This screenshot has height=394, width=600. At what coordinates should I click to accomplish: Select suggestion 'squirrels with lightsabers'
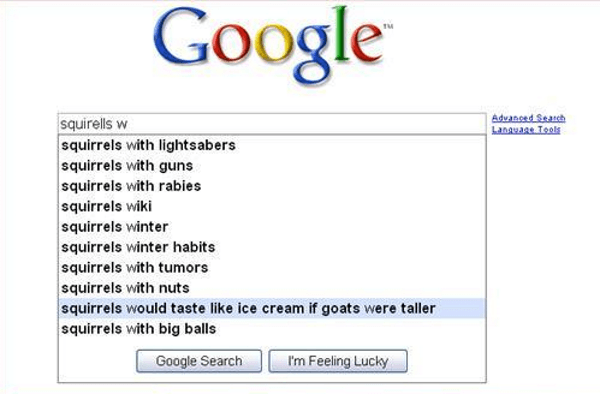[272, 145]
